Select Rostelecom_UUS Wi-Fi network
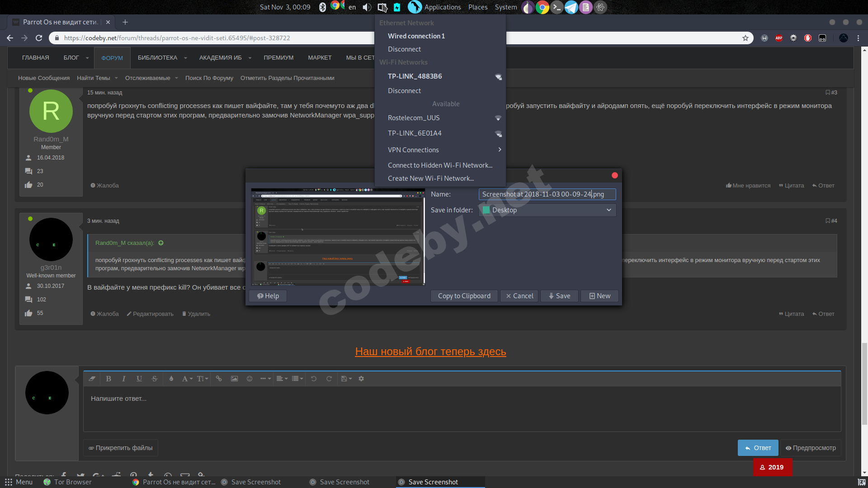Image resolution: width=868 pixels, height=488 pixels. pyautogui.click(x=414, y=118)
